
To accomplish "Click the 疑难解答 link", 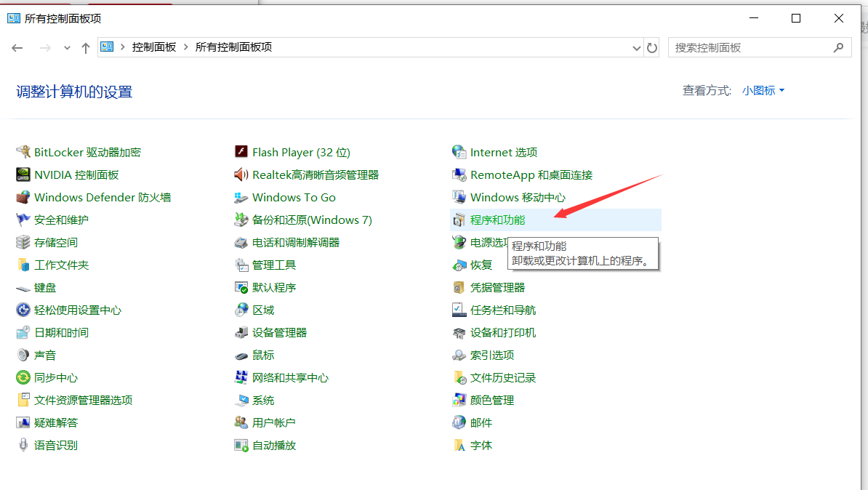I will point(56,423).
